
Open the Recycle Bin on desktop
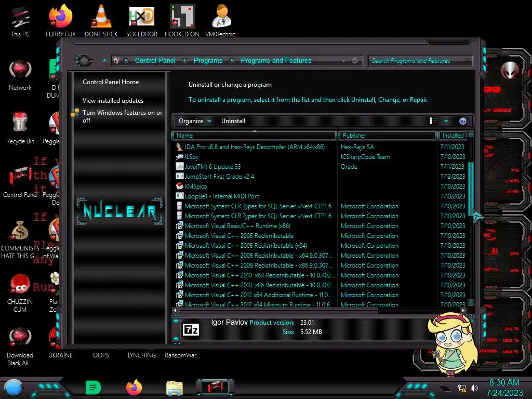pyautogui.click(x=20, y=128)
